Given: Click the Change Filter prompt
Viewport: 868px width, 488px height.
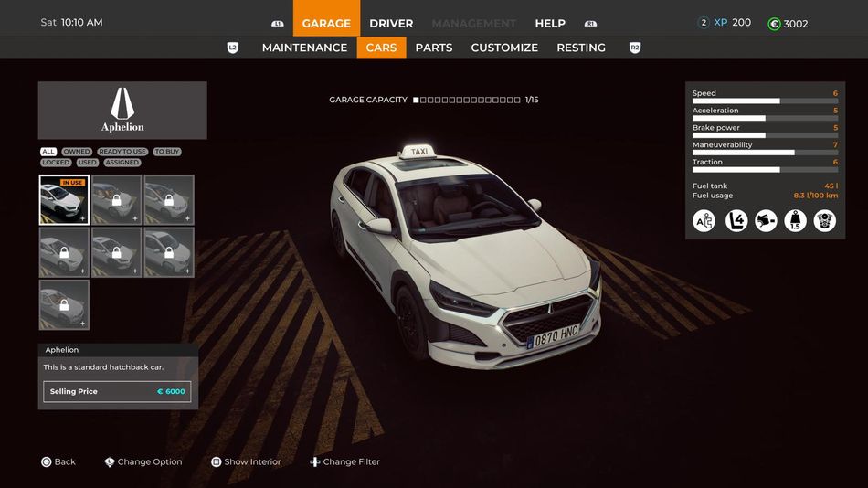Looking at the screenshot, I should (x=344, y=462).
